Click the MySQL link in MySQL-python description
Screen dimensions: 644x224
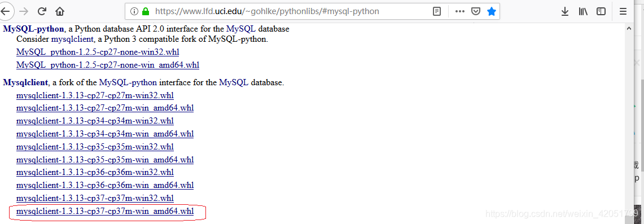click(x=240, y=29)
